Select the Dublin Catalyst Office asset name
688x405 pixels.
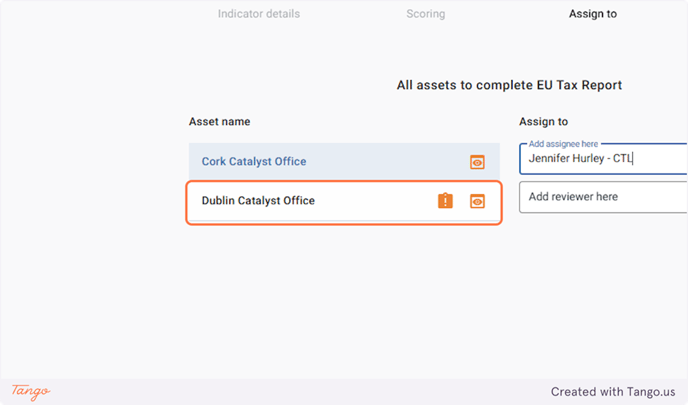pyautogui.click(x=258, y=201)
